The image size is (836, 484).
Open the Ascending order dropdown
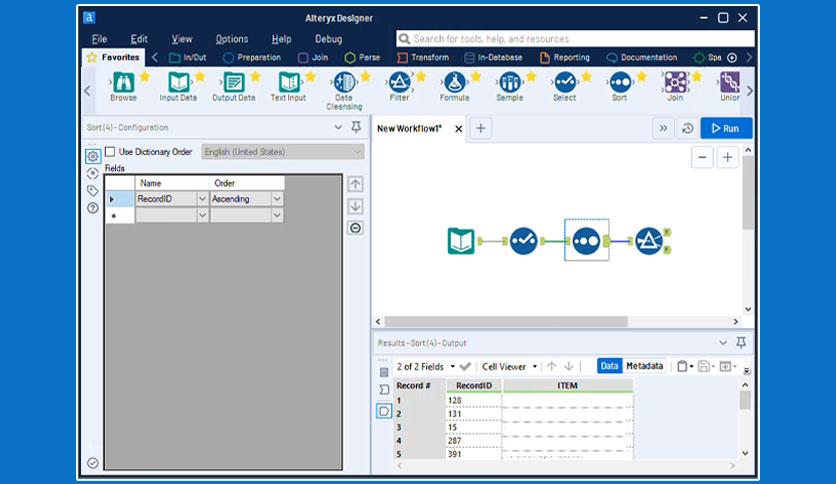click(x=277, y=199)
